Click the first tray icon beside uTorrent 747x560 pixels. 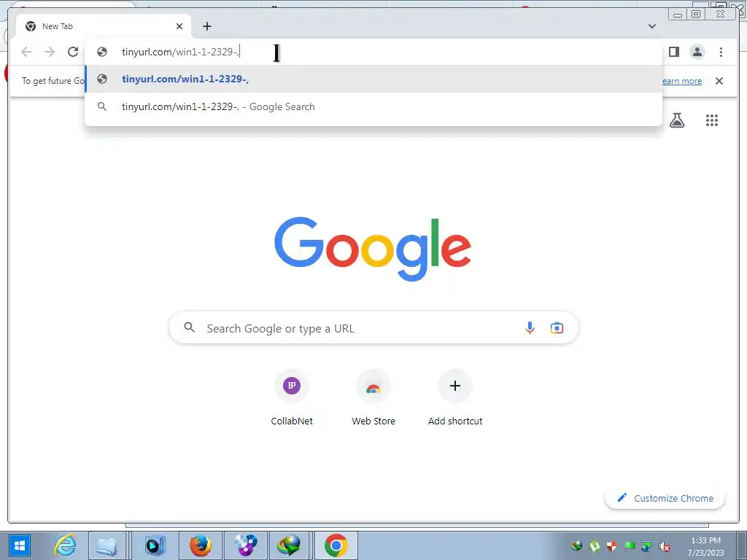pyautogui.click(x=577, y=545)
